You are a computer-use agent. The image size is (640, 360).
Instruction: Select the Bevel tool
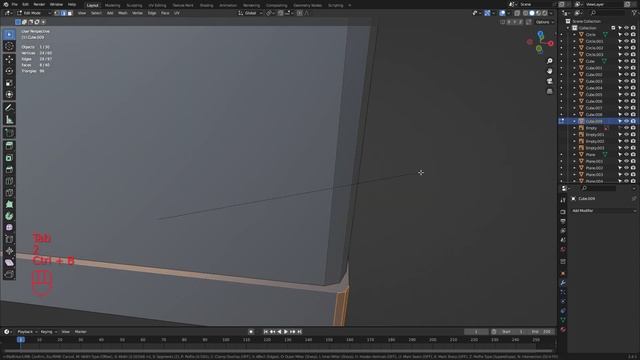coord(9,170)
